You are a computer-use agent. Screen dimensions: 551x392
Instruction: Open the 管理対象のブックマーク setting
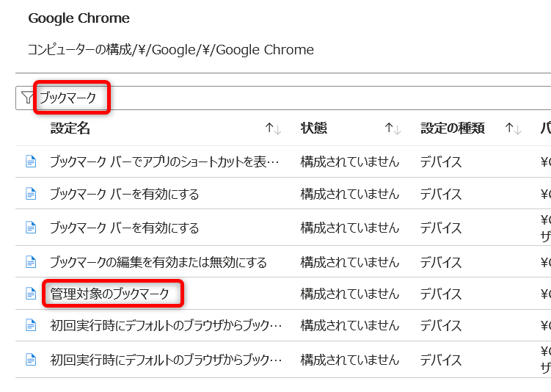click(x=109, y=294)
